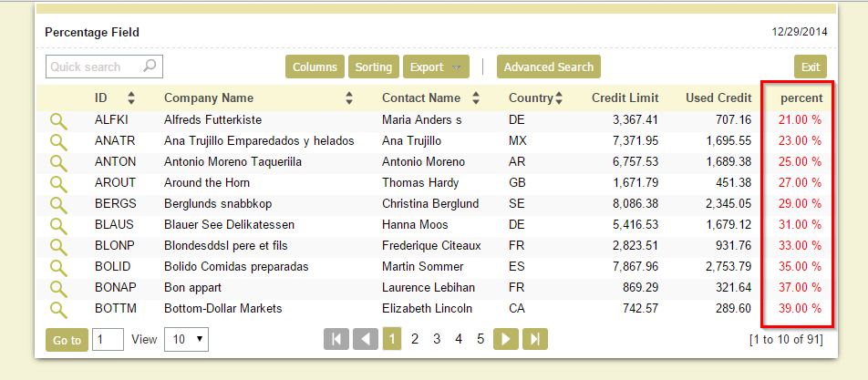Go to the first page arrow
This screenshot has width=868, height=380.
point(336,339)
